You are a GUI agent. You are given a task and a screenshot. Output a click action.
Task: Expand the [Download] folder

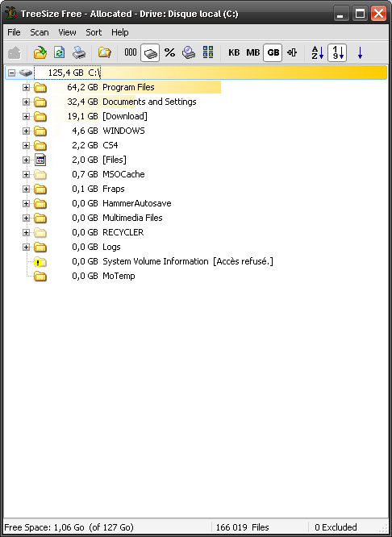26,116
